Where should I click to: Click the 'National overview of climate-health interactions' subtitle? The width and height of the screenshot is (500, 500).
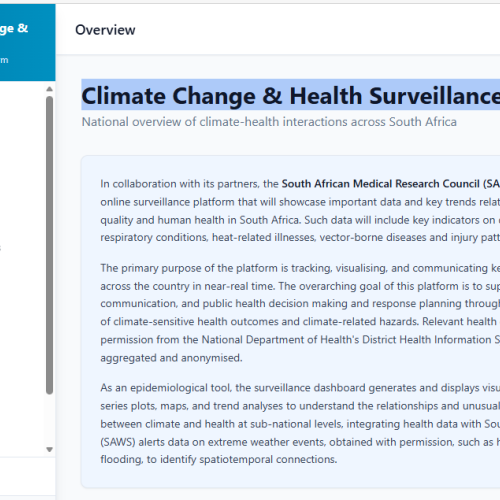point(269,122)
